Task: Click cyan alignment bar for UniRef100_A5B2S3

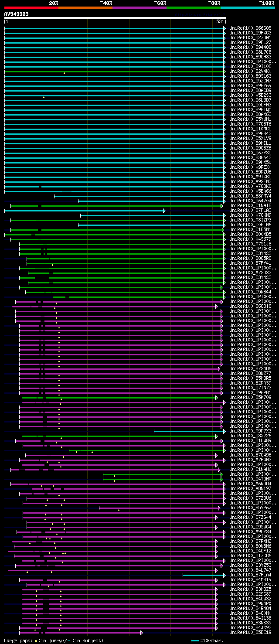Action: 115,95
